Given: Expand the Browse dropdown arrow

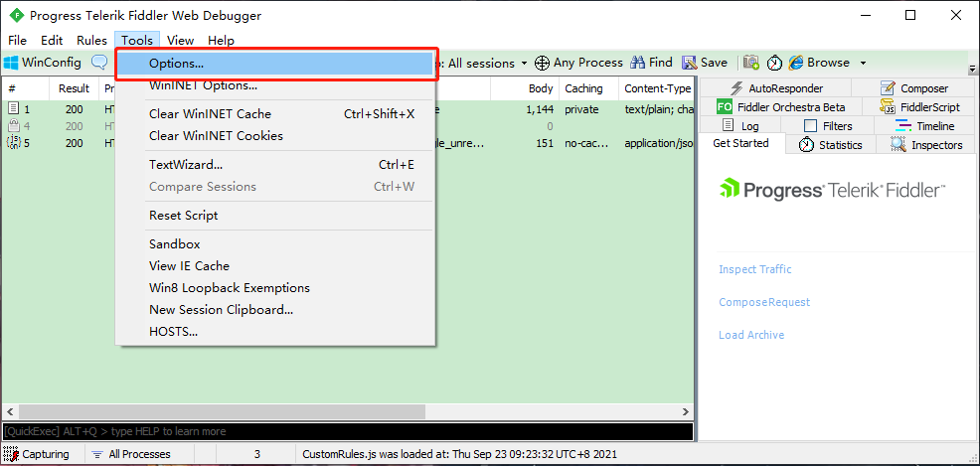Looking at the screenshot, I should (x=863, y=63).
